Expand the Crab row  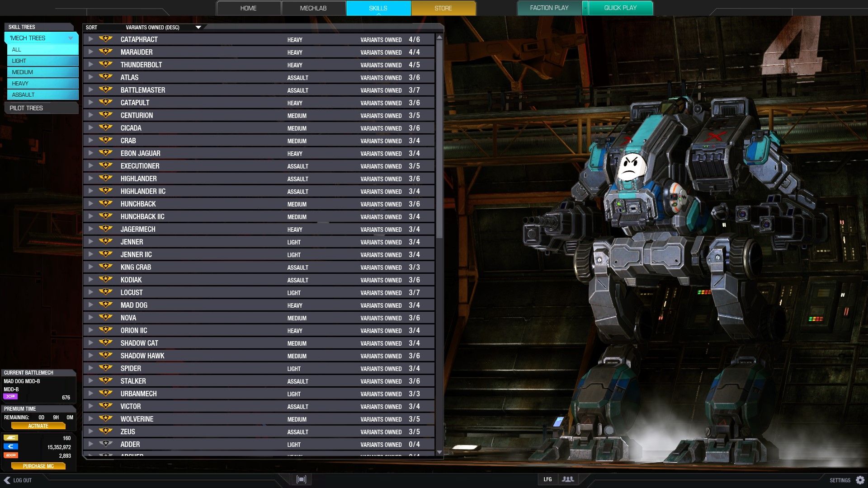91,141
